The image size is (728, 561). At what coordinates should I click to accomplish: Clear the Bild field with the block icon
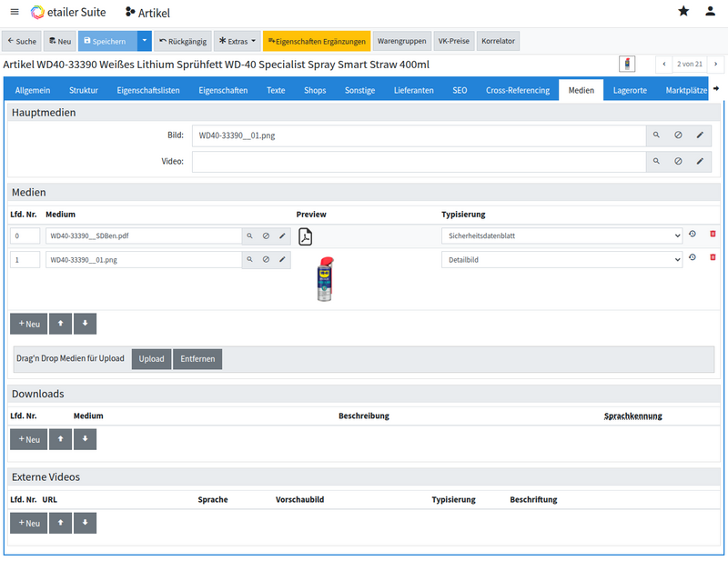(x=678, y=135)
